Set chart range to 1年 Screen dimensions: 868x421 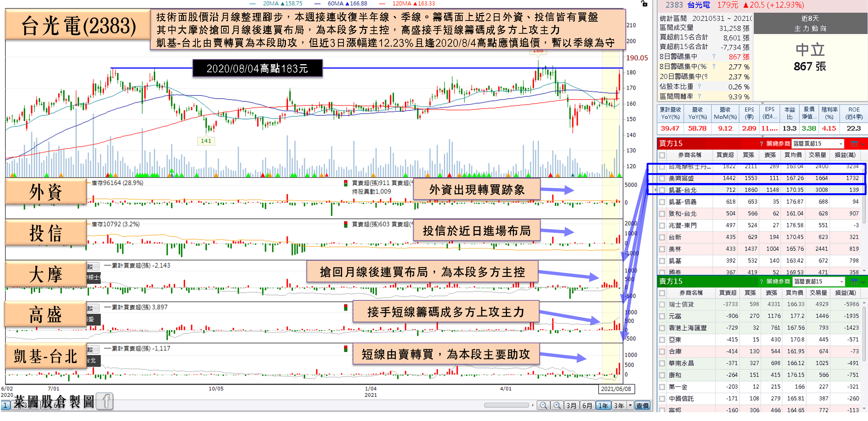(x=603, y=406)
